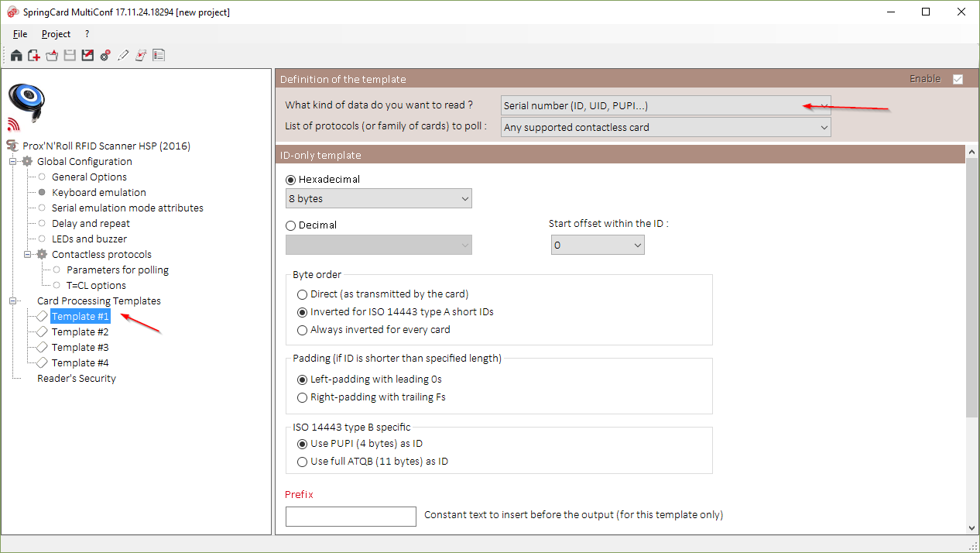This screenshot has width=980, height=553.
Task: Select General Options in the tree
Action: tap(89, 177)
